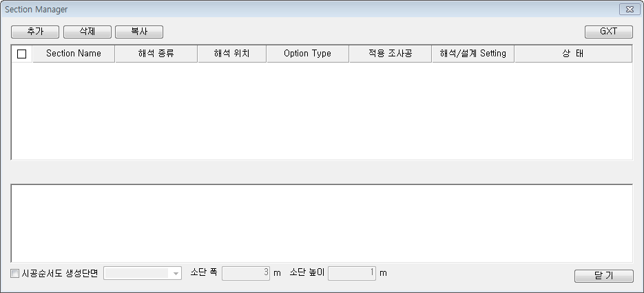Click the 복사 (Copy) button

click(139, 32)
